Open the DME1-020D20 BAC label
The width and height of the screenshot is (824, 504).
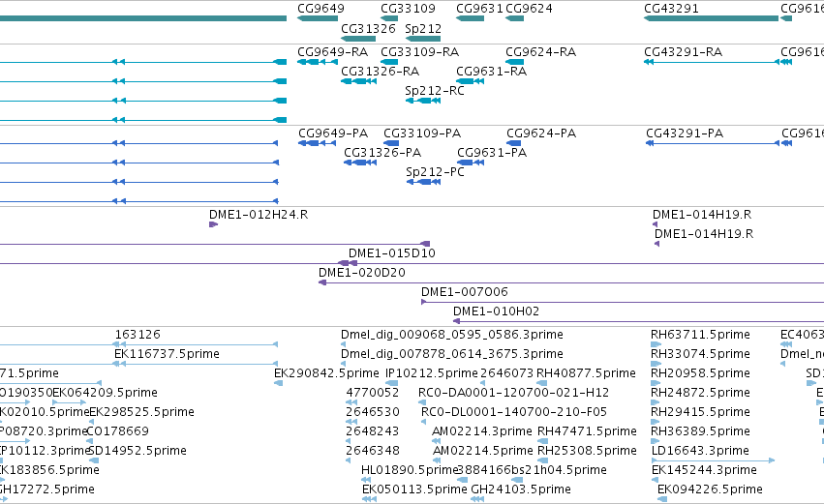[x=361, y=273]
